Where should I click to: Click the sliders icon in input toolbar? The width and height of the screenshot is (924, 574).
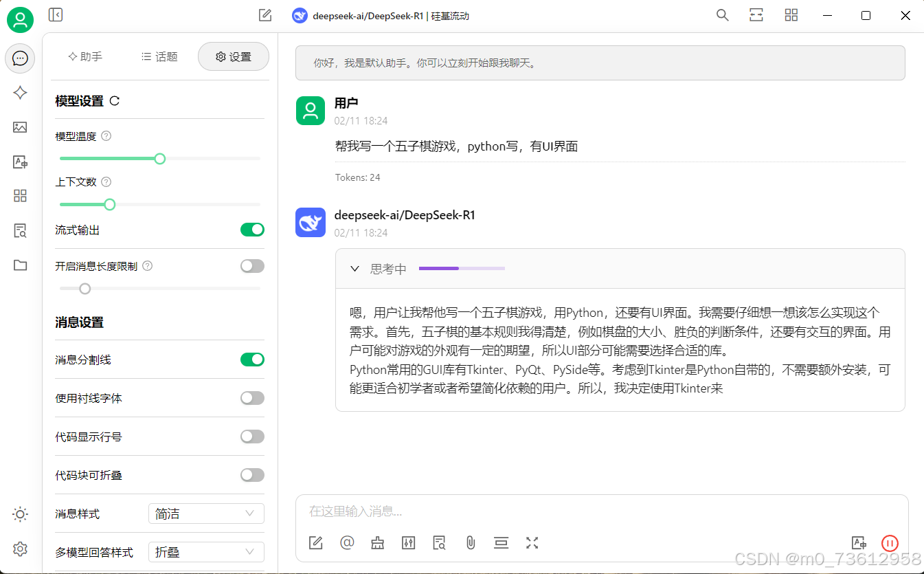point(408,543)
